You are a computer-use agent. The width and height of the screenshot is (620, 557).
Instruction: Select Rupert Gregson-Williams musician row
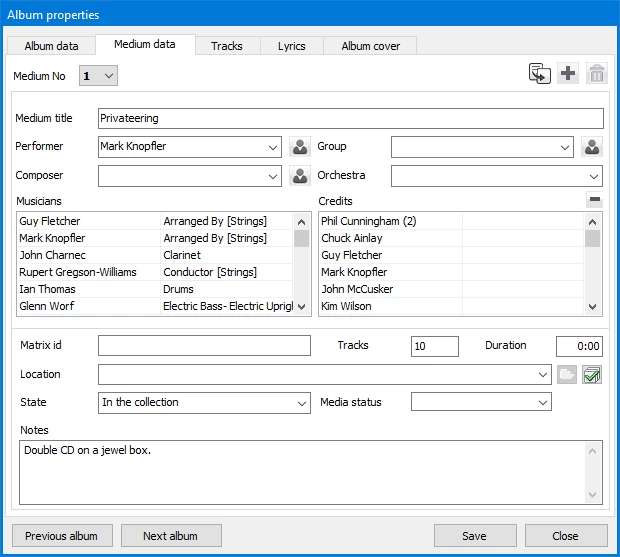78,272
